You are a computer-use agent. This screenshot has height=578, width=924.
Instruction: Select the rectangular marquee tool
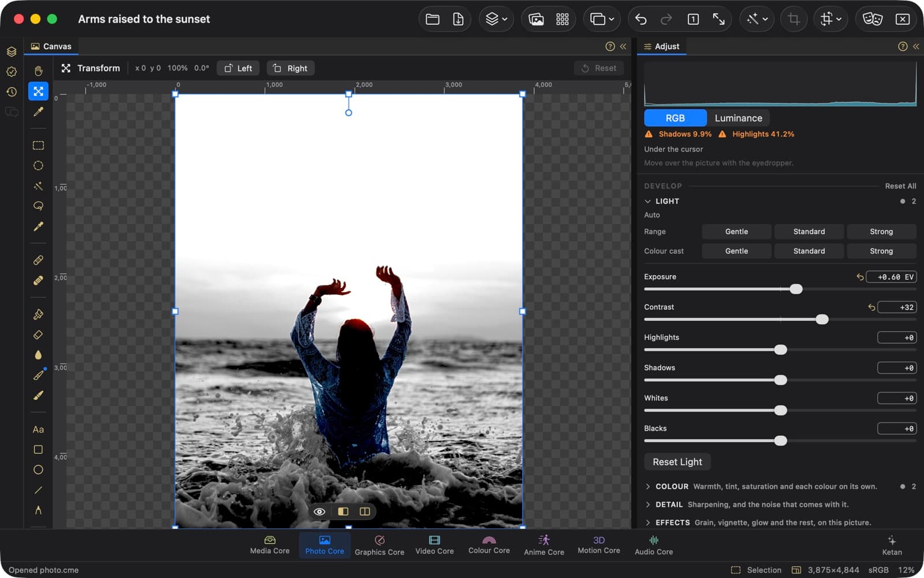(38, 145)
